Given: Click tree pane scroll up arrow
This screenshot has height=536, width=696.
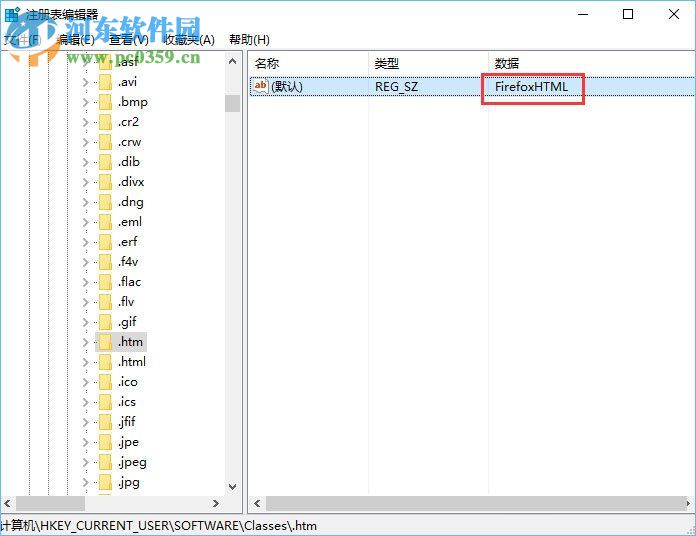Looking at the screenshot, I should (233, 61).
